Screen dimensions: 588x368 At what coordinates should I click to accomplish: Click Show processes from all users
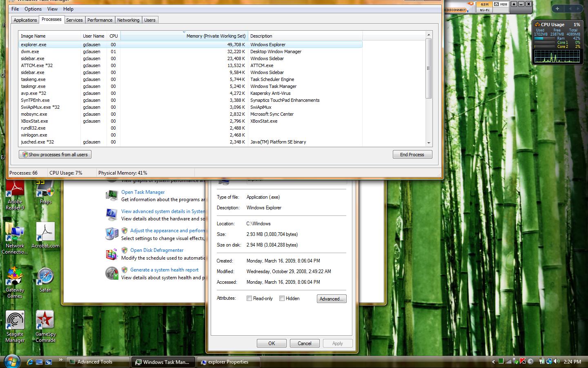pos(55,155)
